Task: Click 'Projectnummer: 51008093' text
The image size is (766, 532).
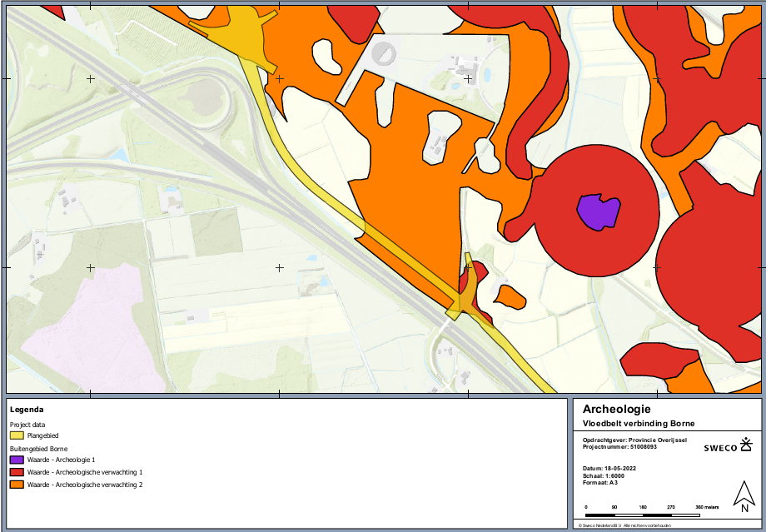Action: [619, 446]
